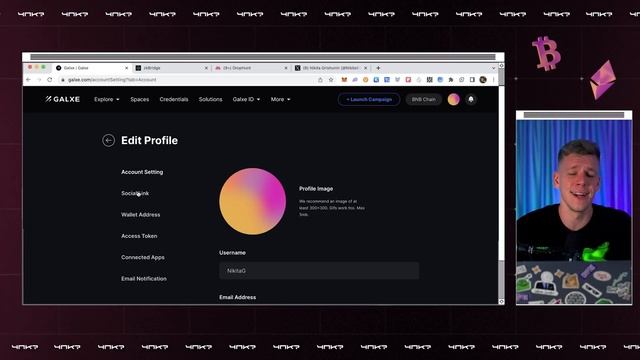Image resolution: width=640 pixels, height=360 pixels.
Task: Open the notifications bell icon
Action: 471,99
